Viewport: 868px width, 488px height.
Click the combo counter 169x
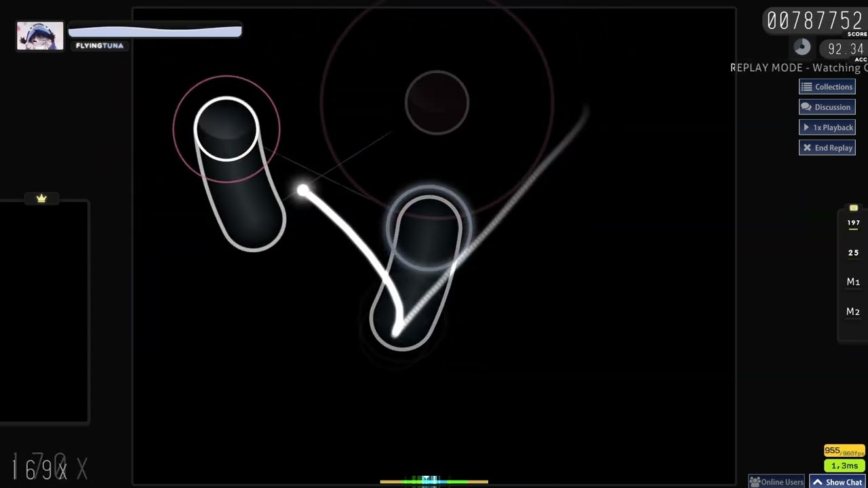click(x=39, y=468)
